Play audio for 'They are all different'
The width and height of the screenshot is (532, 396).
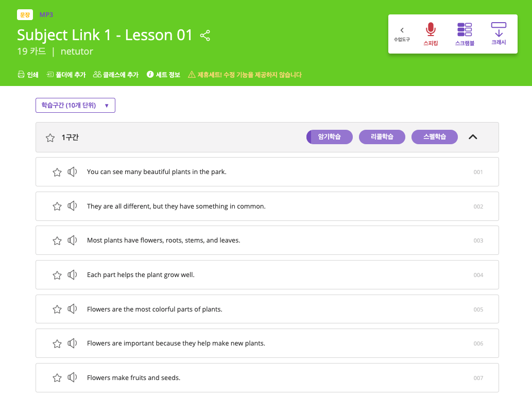[72, 205]
